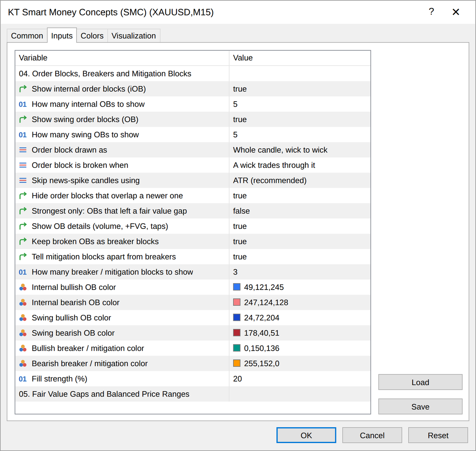Toggle the true value of Show swing order blocks
The width and height of the screenshot is (476, 451).
[x=300, y=119]
